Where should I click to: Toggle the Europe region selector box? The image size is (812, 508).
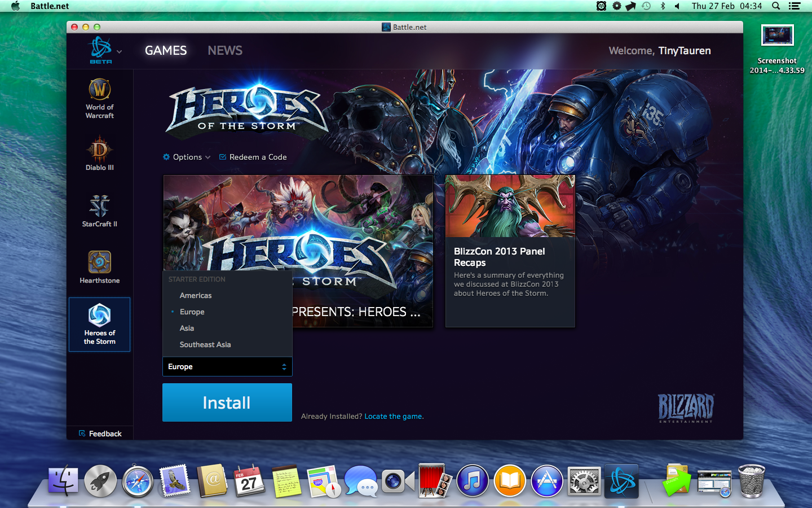click(x=227, y=366)
